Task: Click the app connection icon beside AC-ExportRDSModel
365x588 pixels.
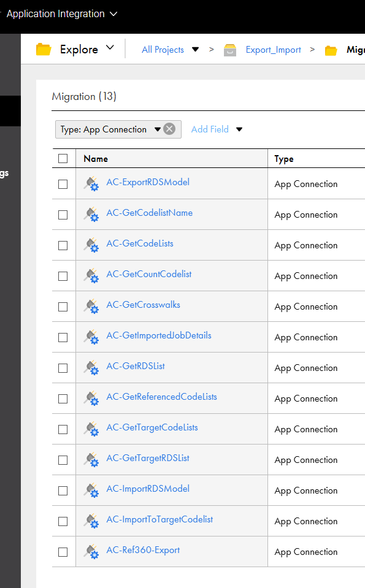Action: pos(91,184)
